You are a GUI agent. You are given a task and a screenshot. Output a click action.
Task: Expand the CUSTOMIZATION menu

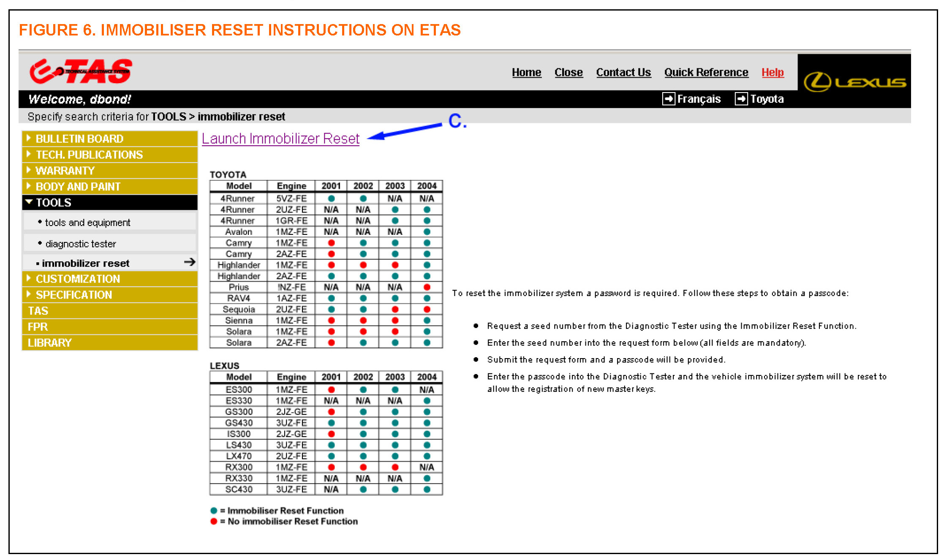point(78,279)
